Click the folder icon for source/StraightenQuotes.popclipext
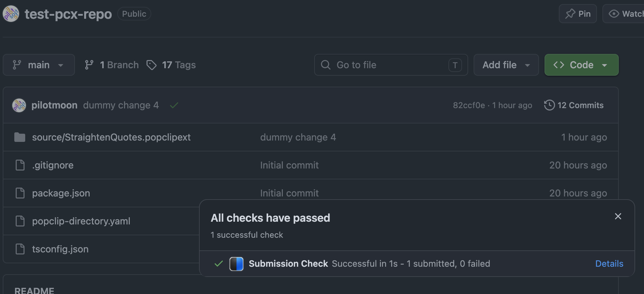The image size is (644, 294). 20,137
